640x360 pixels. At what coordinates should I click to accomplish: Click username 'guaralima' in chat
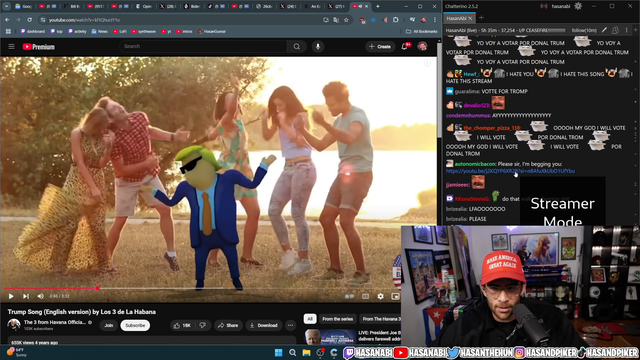pos(467,91)
